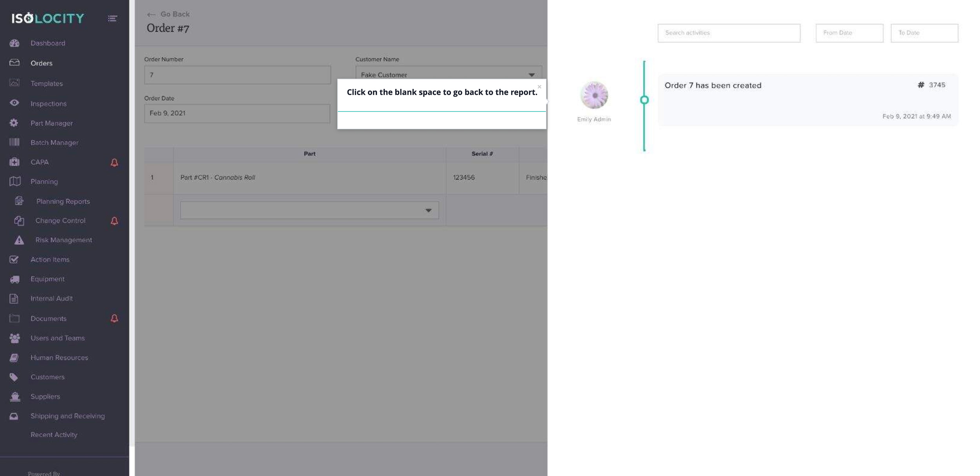
Task: Click the Action Items checkmark icon
Action: [x=14, y=259]
